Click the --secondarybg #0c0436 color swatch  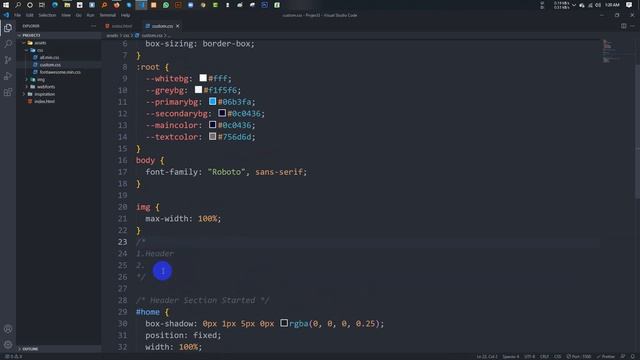[222, 113]
